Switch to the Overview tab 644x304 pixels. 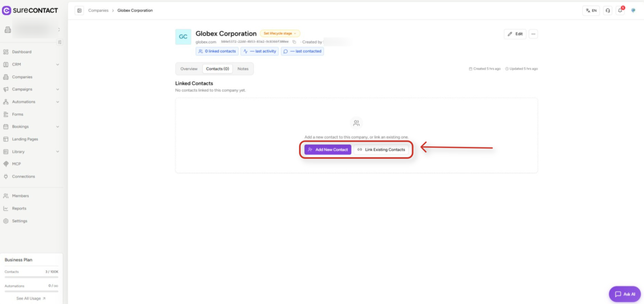(x=189, y=69)
